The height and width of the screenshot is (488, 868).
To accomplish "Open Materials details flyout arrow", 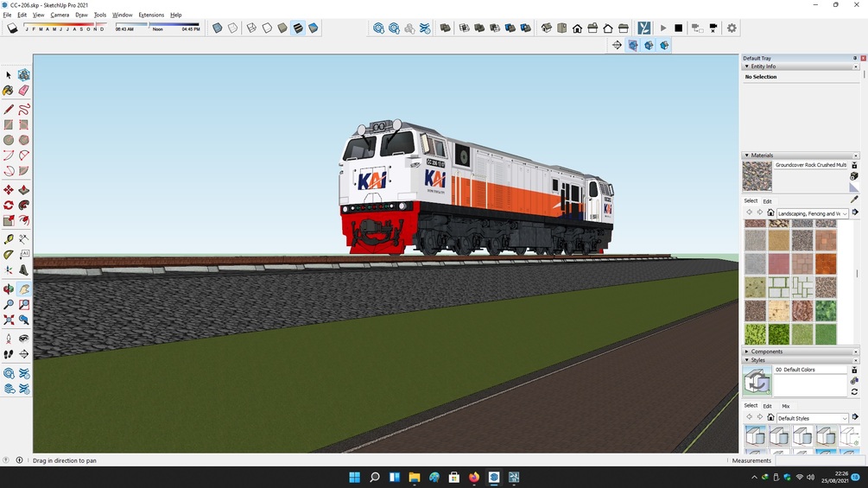I will coord(855,212).
